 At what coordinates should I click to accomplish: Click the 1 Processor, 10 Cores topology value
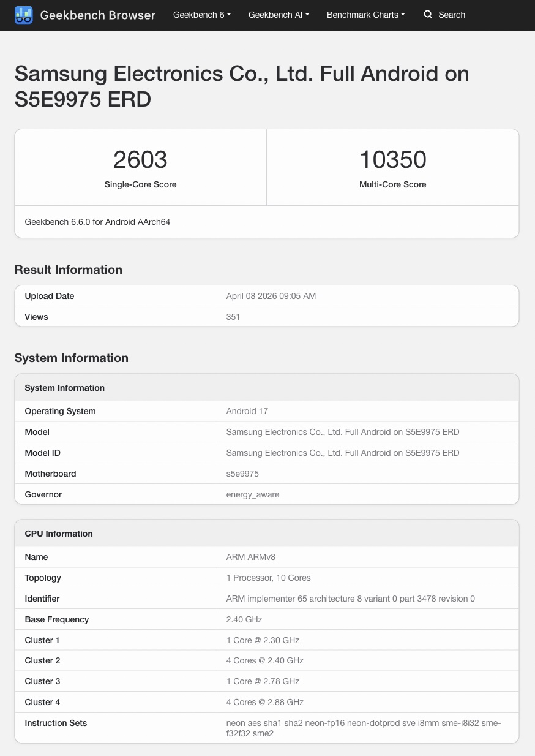[268, 578]
